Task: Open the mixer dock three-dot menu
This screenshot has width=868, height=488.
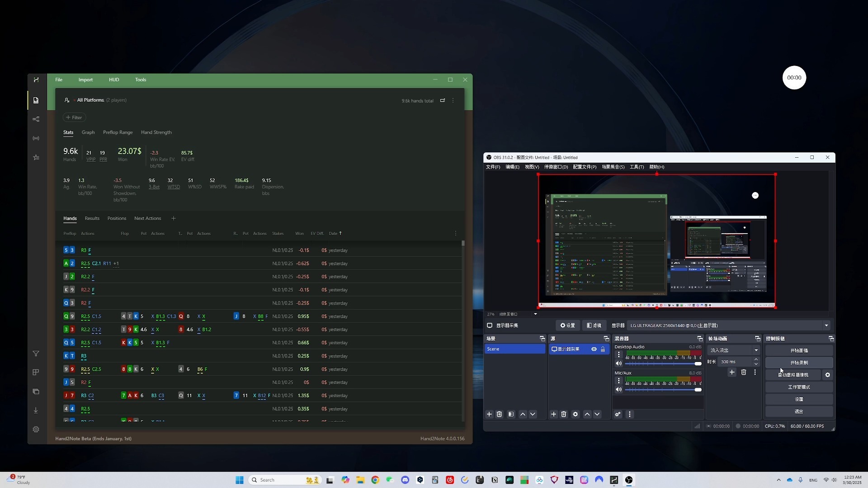Action: click(629, 414)
